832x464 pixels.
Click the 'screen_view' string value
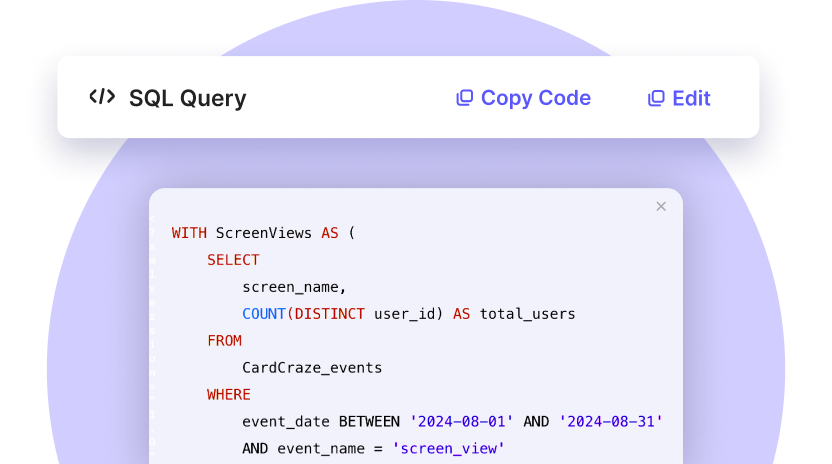coord(448,449)
